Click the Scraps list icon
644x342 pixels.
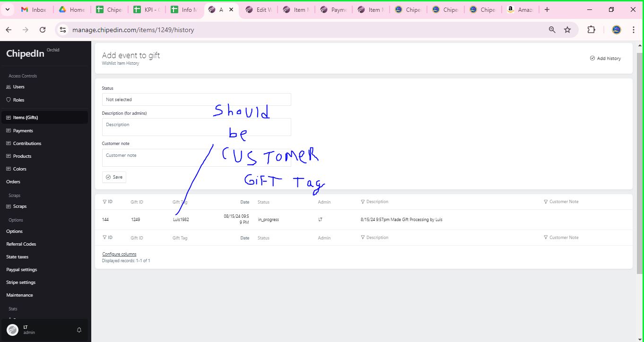pos(9,206)
